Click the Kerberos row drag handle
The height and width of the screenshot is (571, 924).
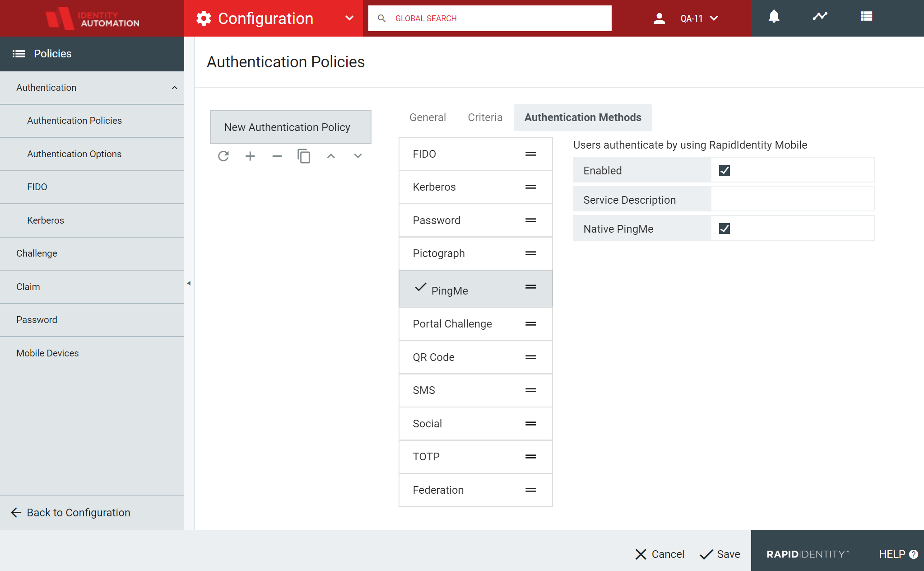pyautogui.click(x=531, y=187)
